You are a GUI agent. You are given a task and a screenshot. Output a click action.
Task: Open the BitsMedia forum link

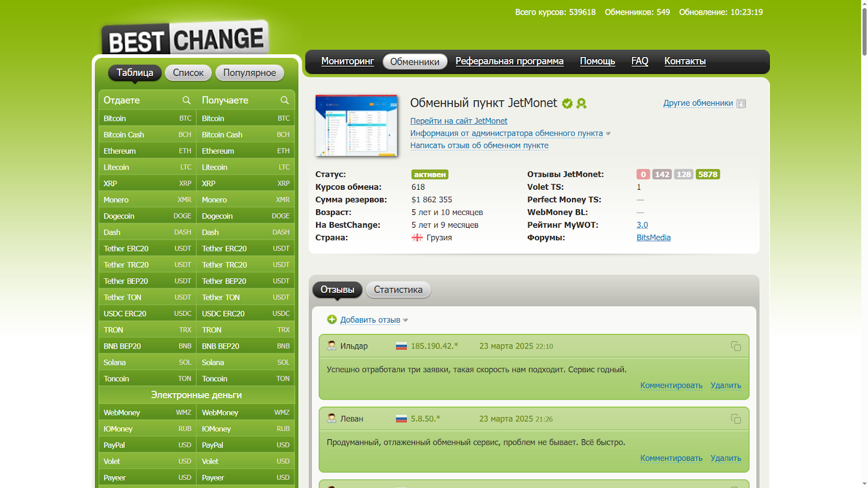tap(653, 237)
